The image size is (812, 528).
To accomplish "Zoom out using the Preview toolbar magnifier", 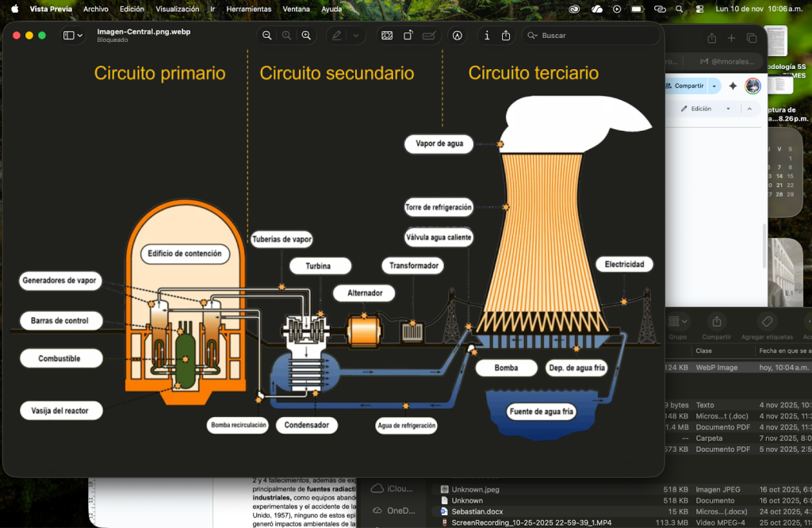I will (x=267, y=36).
